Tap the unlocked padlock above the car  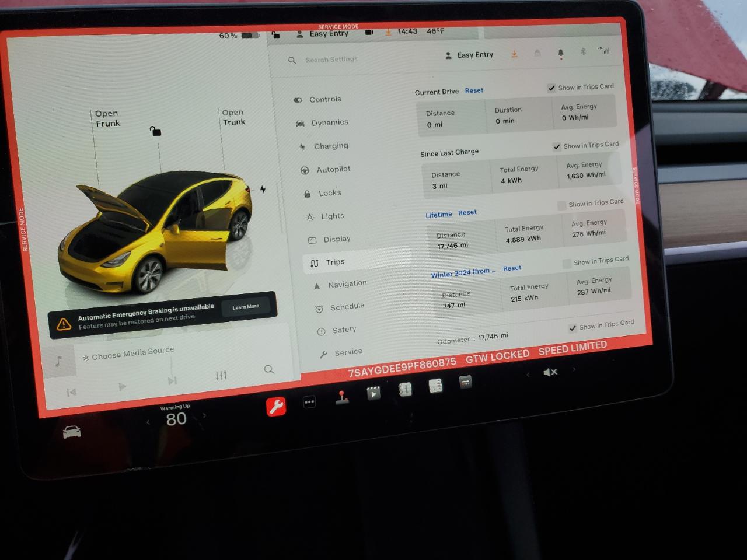(x=155, y=131)
